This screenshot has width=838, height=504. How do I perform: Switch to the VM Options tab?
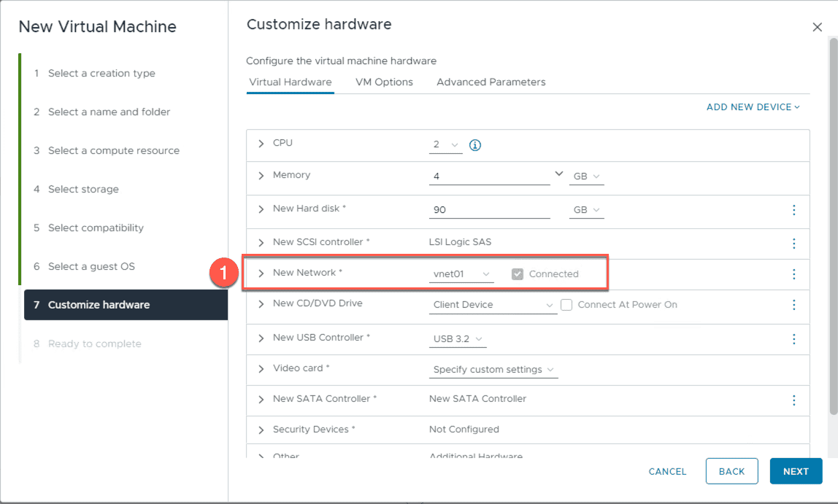pyautogui.click(x=384, y=82)
